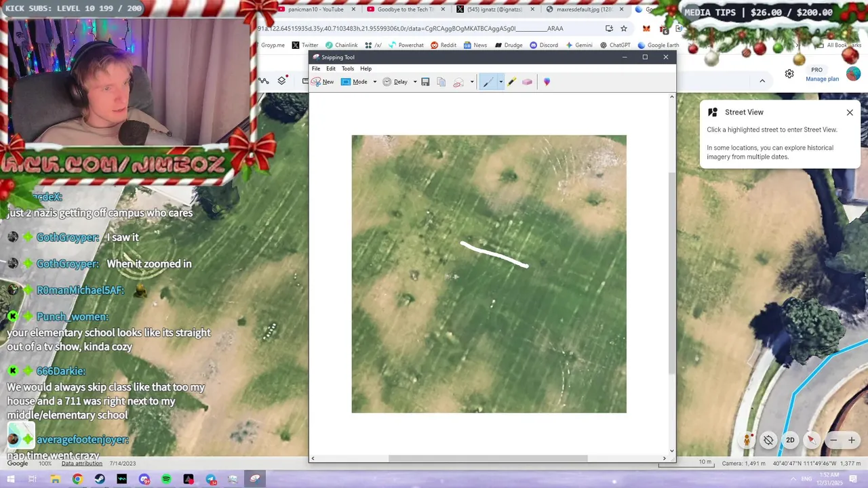Open the Powerchat bookmark
Viewport: 868px width, 488px height.
point(406,45)
